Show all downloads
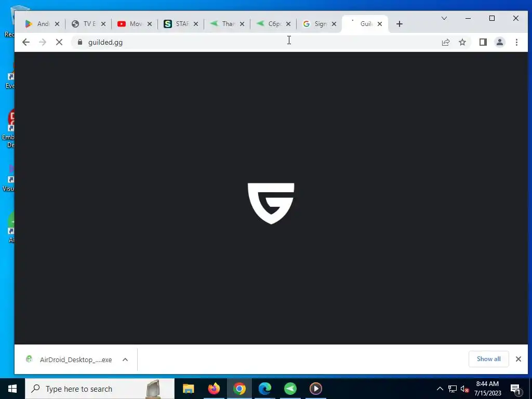 (488, 359)
